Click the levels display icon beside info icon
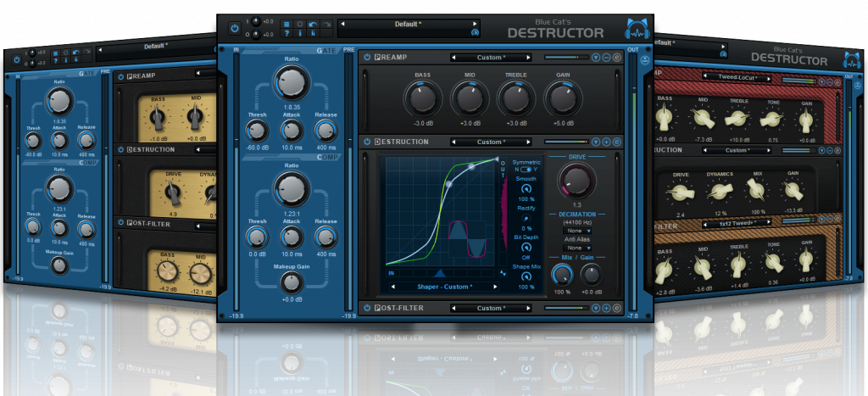Image resolution: width=868 pixels, height=396 pixels. pyautogui.click(x=313, y=33)
